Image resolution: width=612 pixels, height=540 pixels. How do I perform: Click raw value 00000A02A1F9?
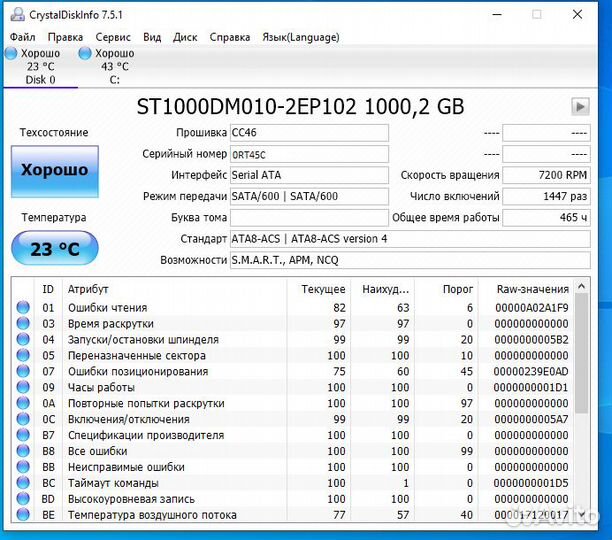[x=532, y=308]
